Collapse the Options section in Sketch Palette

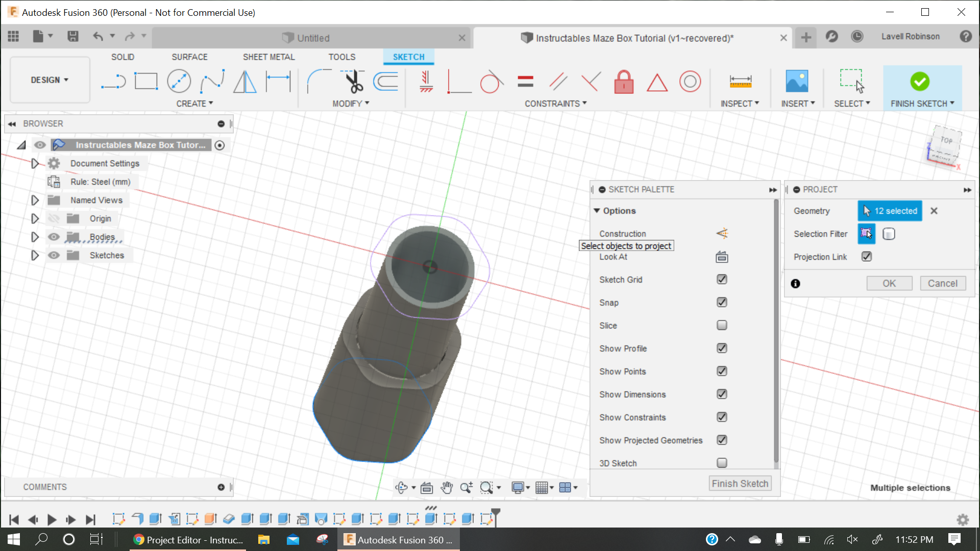(x=597, y=211)
